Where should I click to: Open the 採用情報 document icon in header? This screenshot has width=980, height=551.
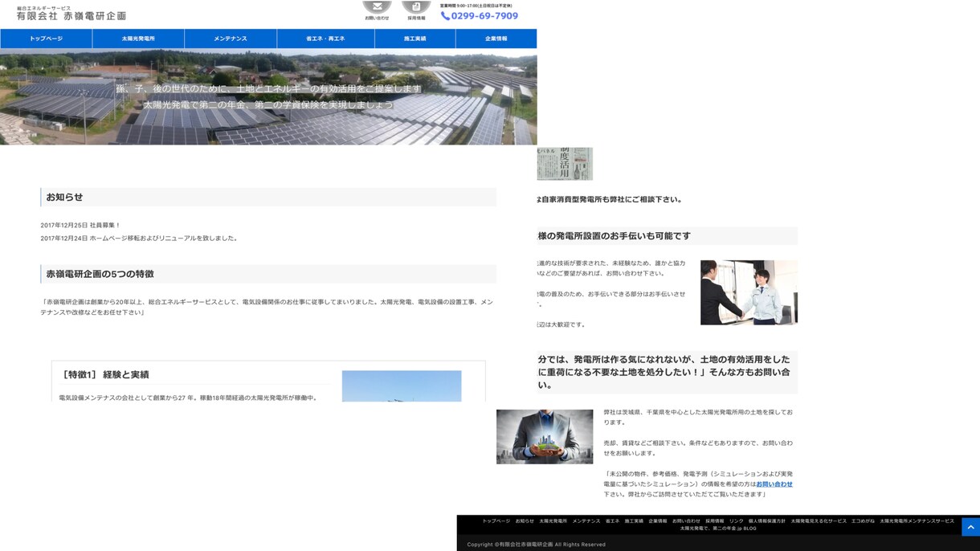(416, 10)
